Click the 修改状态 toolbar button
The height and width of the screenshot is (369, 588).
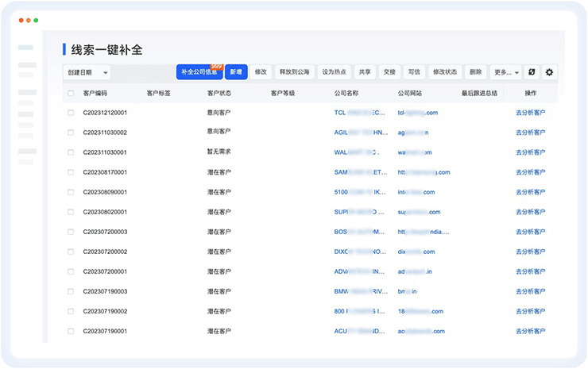[444, 72]
